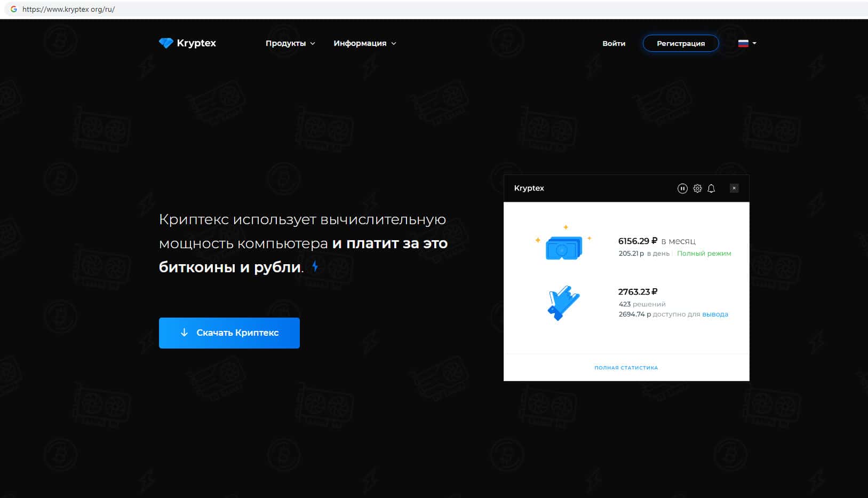Expand the Продукты dropdown menu
The height and width of the screenshot is (498, 868).
point(290,43)
